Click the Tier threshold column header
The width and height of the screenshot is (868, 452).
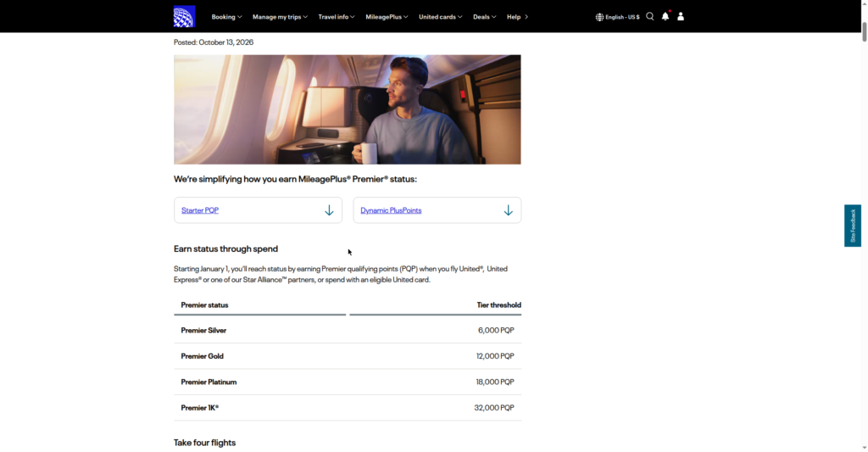pyautogui.click(x=498, y=305)
